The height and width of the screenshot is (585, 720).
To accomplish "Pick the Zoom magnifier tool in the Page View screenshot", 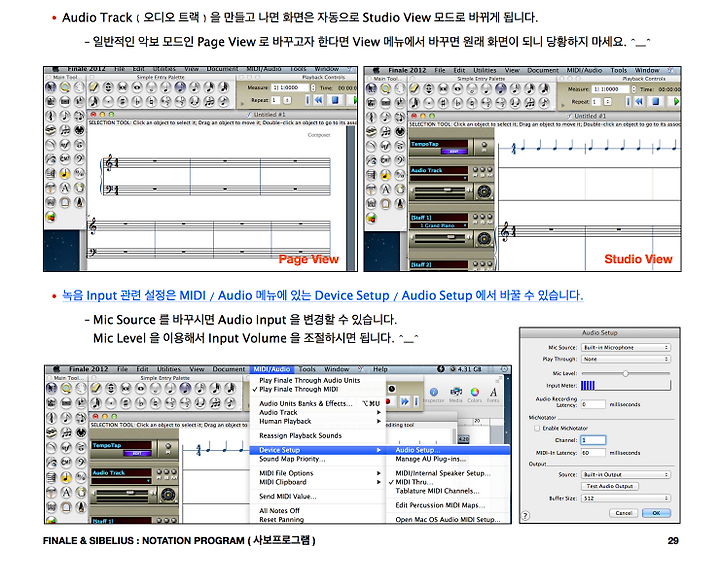I will (x=65, y=87).
